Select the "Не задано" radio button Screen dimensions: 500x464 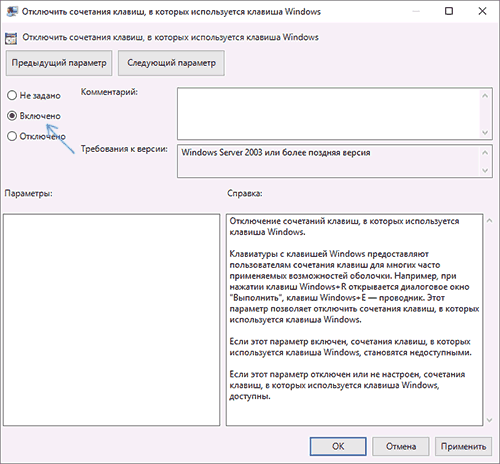(12, 95)
